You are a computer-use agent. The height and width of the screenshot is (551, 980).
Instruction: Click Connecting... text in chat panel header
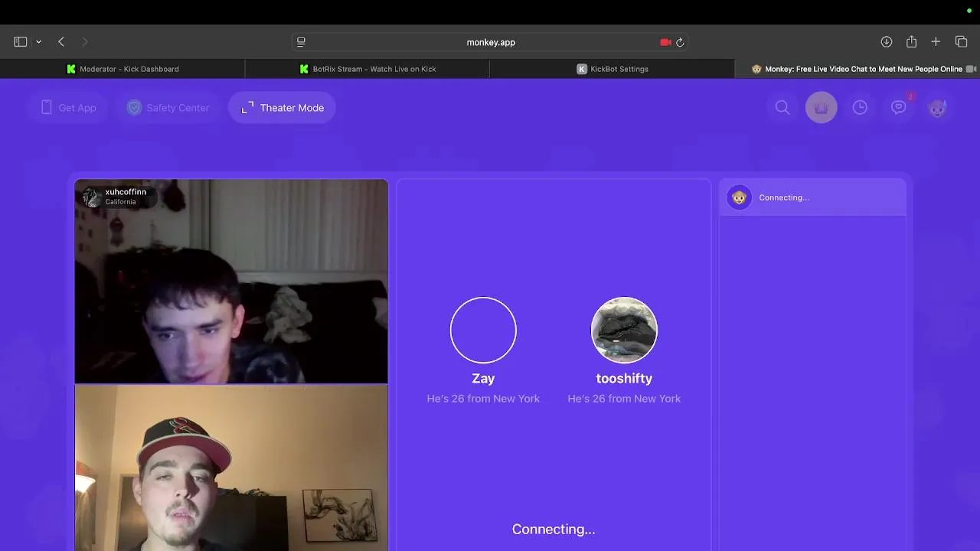pos(784,197)
